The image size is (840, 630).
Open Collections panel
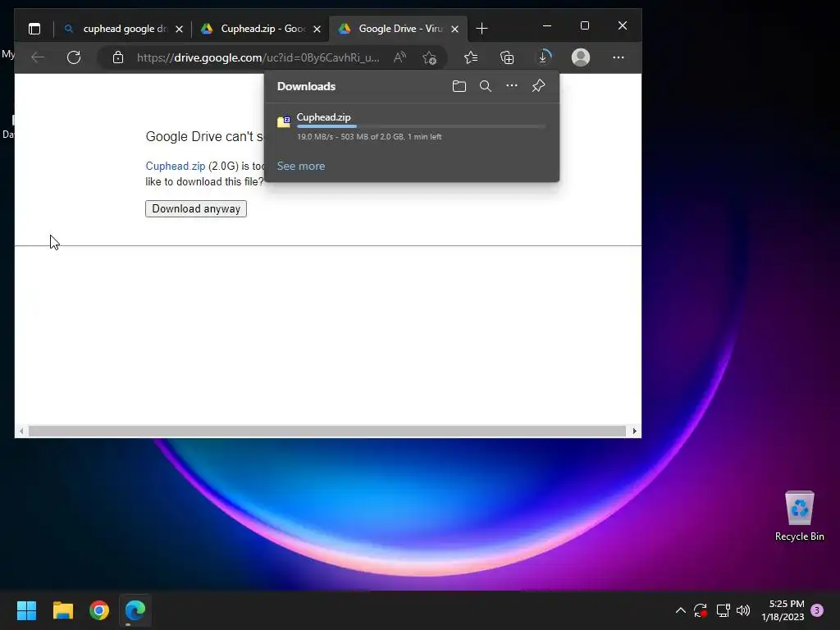pyautogui.click(x=507, y=57)
